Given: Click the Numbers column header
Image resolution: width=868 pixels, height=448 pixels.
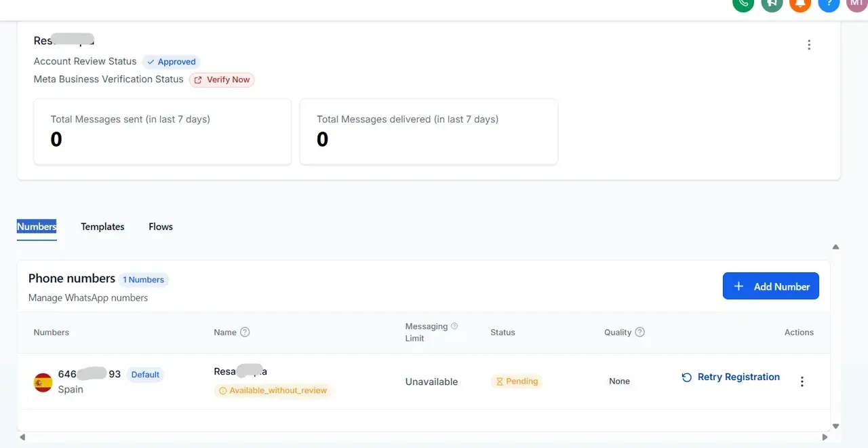Looking at the screenshot, I should pos(52,333).
